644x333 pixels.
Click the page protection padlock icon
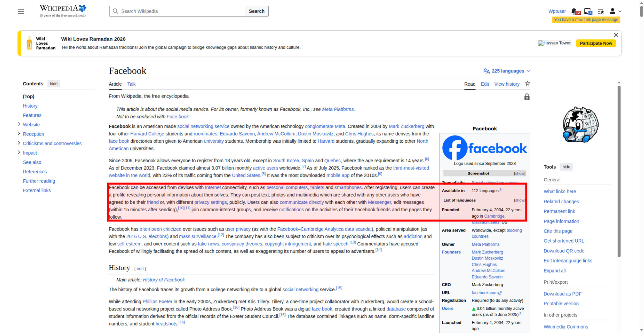[527, 97]
